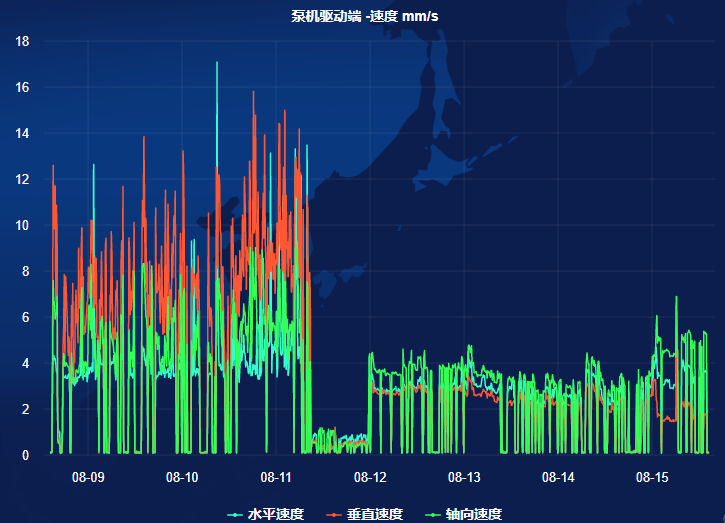The height and width of the screenshot is (523, 725).
Task: Toggle 轴向速度 series via legend text
Action: (473, 514)
